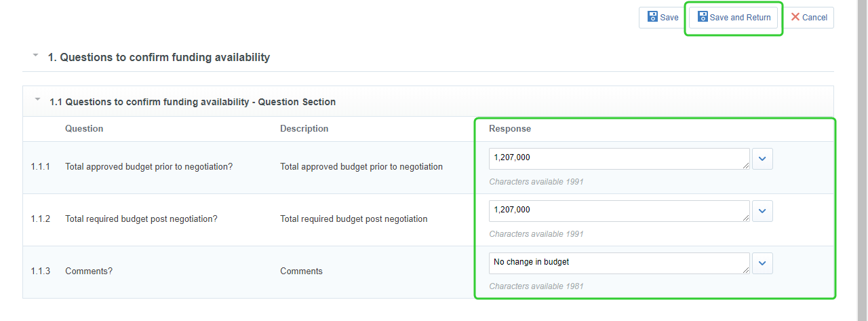This screenshot has height=321, width=868.
Task: Click the Description column header
Action: 304,128
